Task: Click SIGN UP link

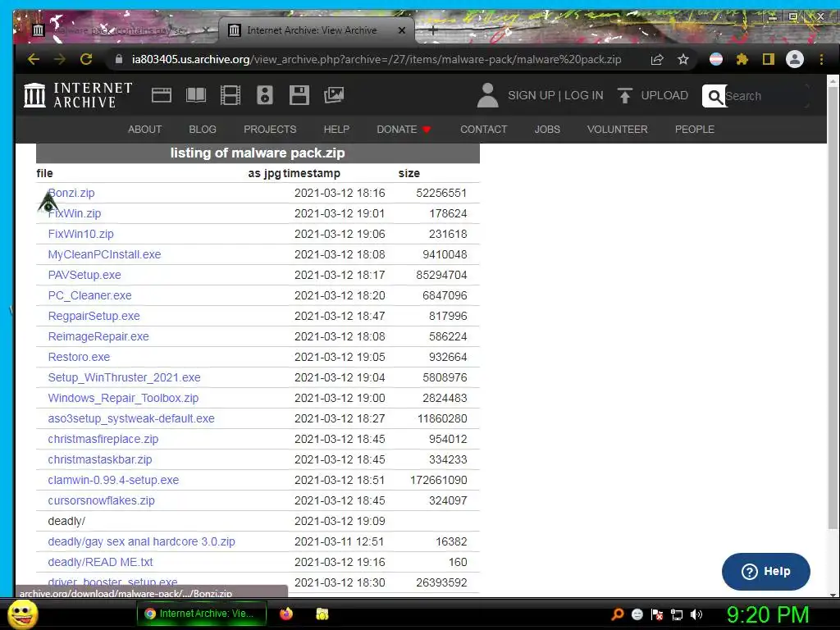Action: coord(531,95)
